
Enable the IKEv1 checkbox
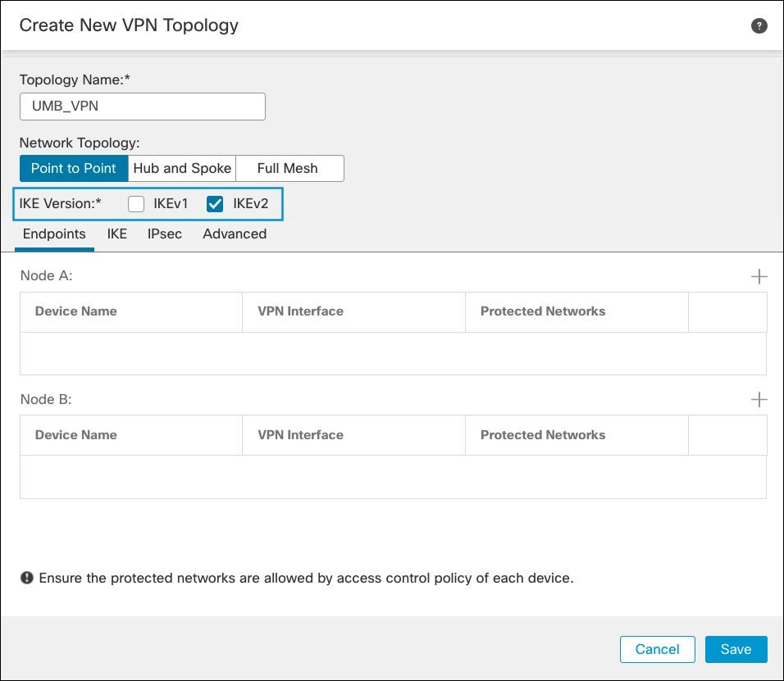coord(135,203)
